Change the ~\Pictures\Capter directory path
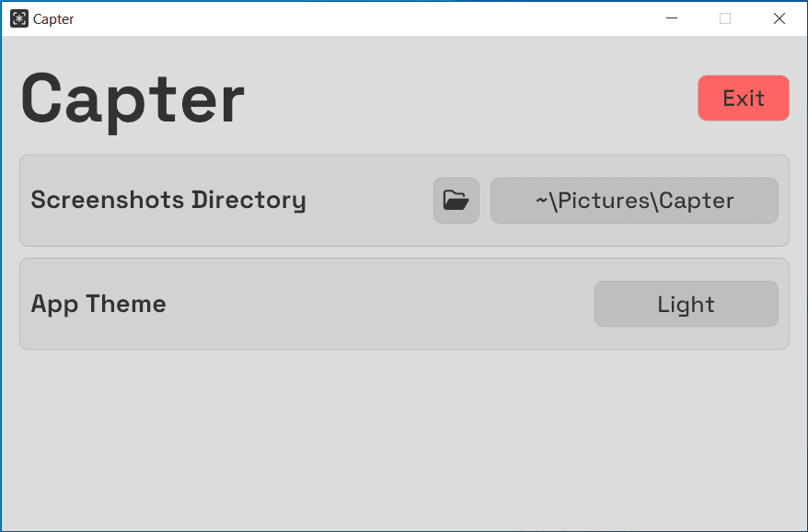Image resolution: width=808 pixels, height=532 pixels. pyautogui.click(x=634, y=201)
